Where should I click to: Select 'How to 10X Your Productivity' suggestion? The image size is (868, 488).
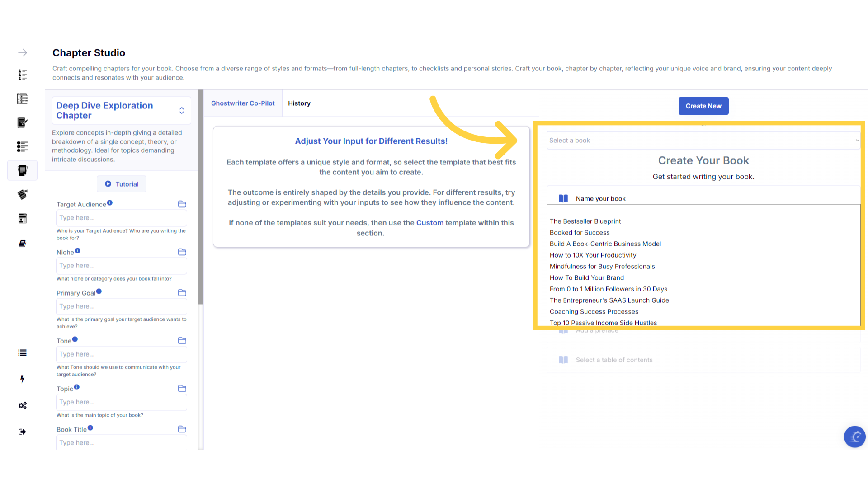pos(593,255)
